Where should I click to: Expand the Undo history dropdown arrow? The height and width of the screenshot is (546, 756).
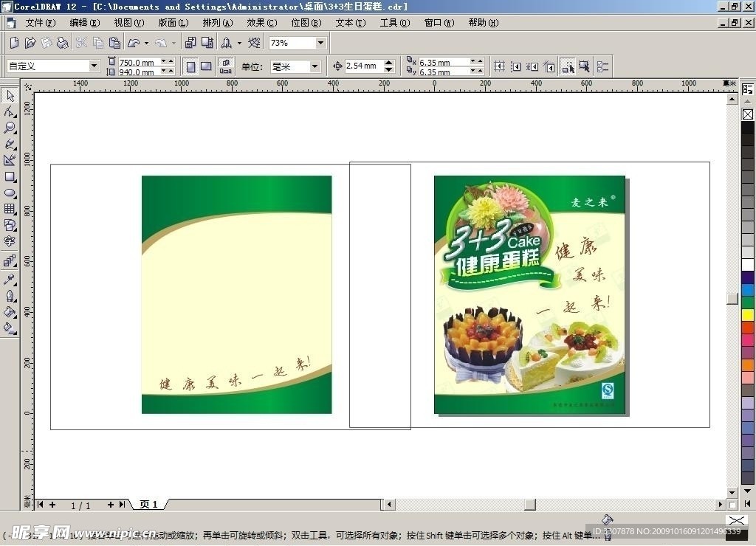147,43
